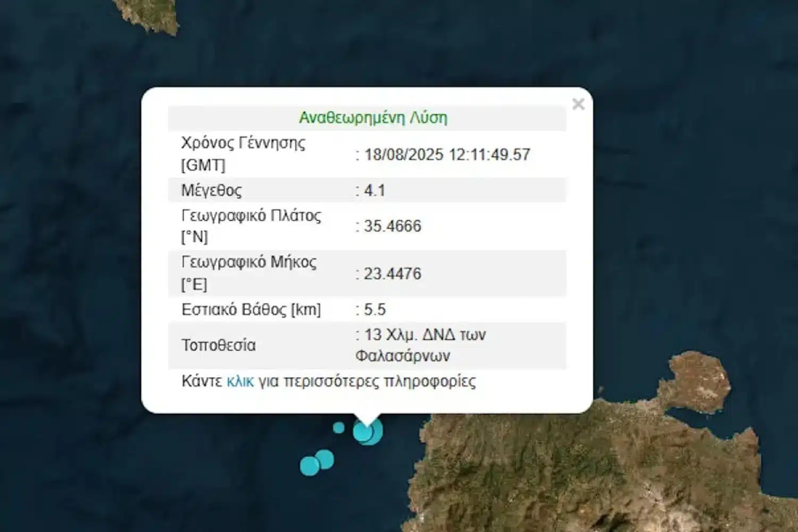Click the focal depth value 5.5
The height and width of the screenshot is (532, 798).
click(375, 310)
